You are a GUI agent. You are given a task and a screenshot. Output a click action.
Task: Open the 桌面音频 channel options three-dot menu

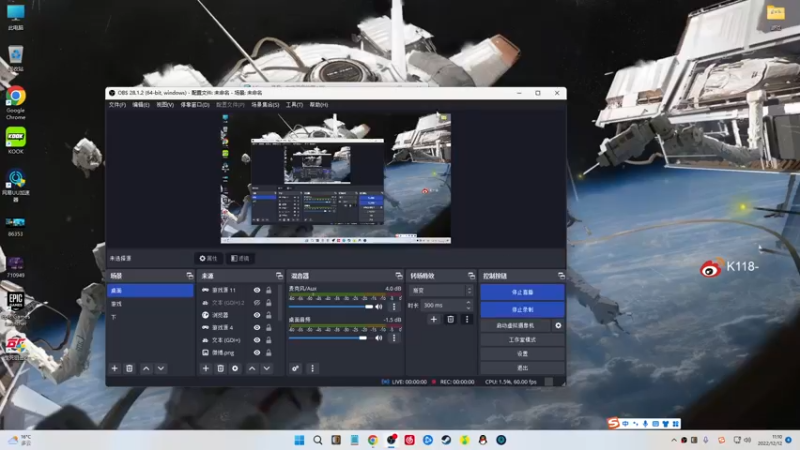click(x=394, y=338)
